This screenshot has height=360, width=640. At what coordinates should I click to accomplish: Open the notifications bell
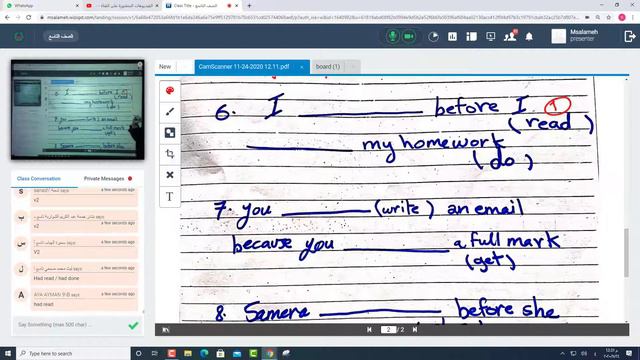click(529, 37)
